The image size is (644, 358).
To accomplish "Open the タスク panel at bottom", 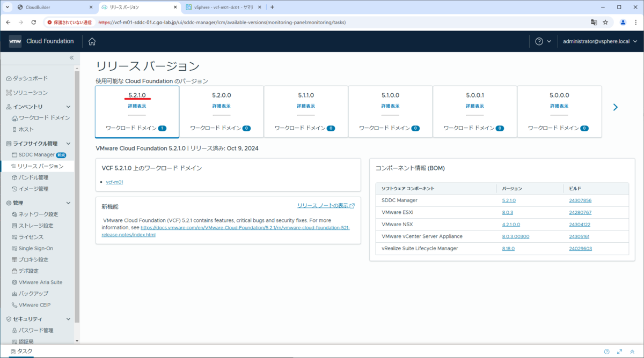I will tap(21, 352).
